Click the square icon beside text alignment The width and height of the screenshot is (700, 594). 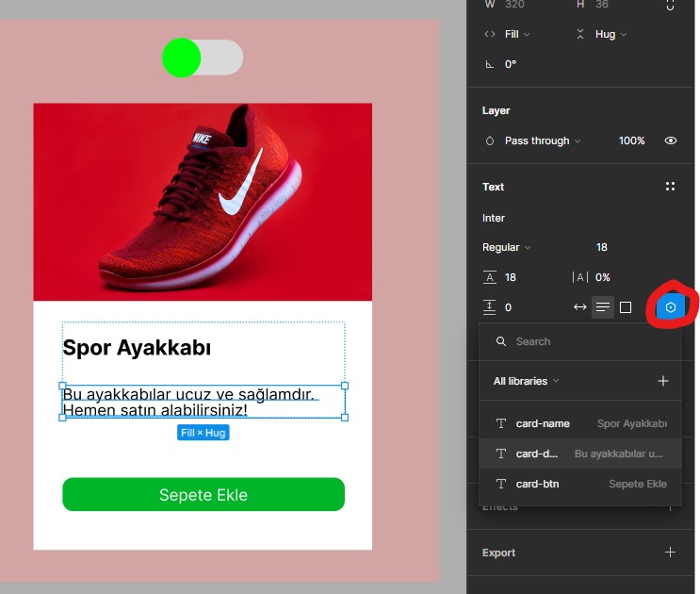[626, 307]
